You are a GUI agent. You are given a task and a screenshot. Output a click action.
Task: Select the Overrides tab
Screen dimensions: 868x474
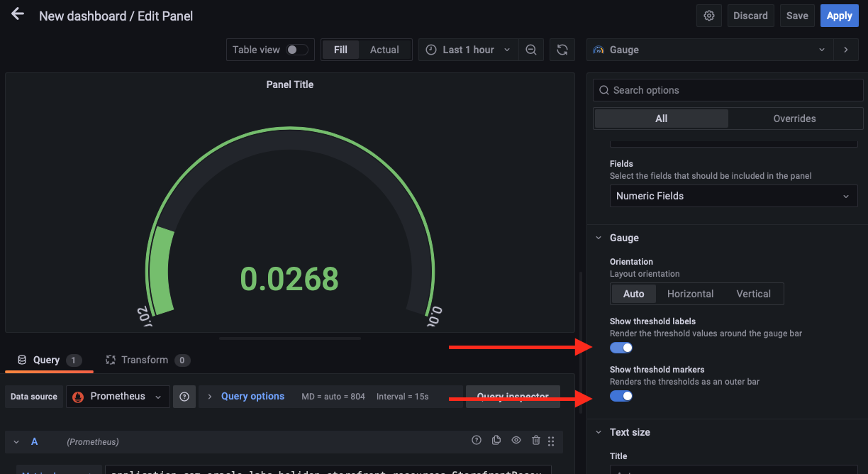click(x=794, y=118)
